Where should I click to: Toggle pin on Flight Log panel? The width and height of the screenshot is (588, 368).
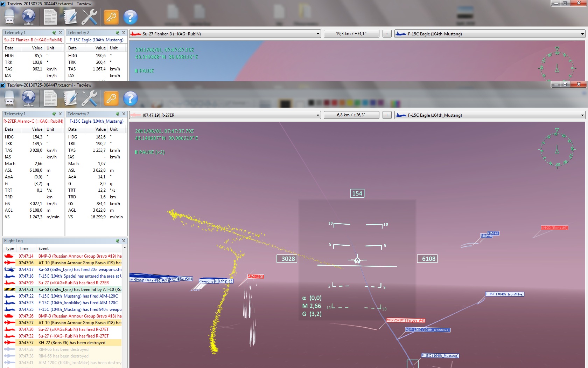[x=118, y=241]
